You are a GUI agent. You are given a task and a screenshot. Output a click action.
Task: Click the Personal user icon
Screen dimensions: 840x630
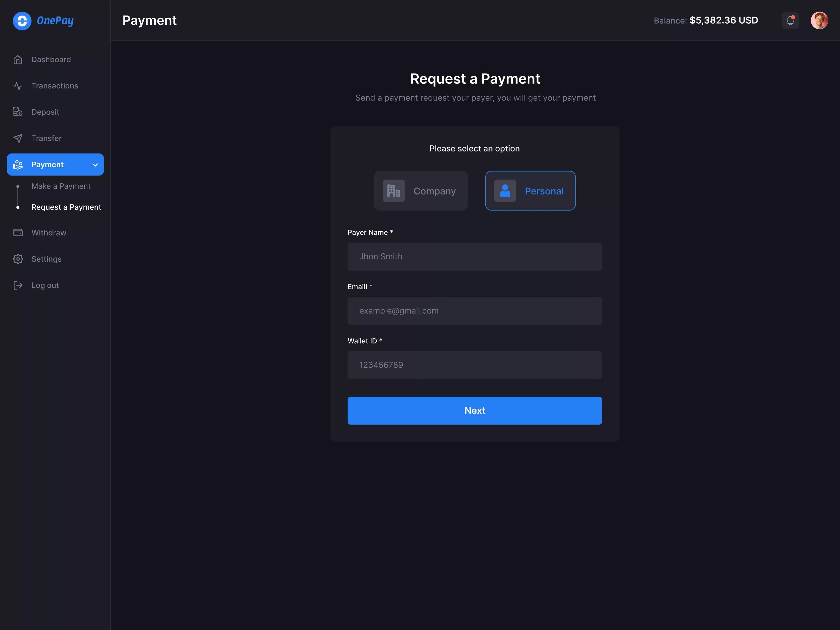[505, 191]
